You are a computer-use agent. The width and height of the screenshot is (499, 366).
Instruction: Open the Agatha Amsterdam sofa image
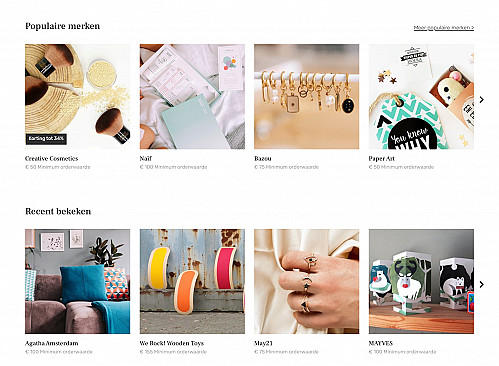tap(77, 281)
